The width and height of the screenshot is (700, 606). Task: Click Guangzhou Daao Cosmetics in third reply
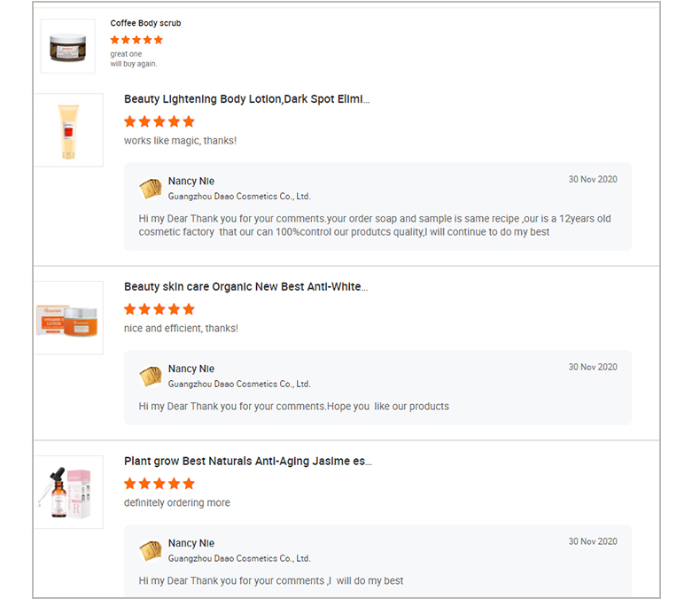pos(239,559)
